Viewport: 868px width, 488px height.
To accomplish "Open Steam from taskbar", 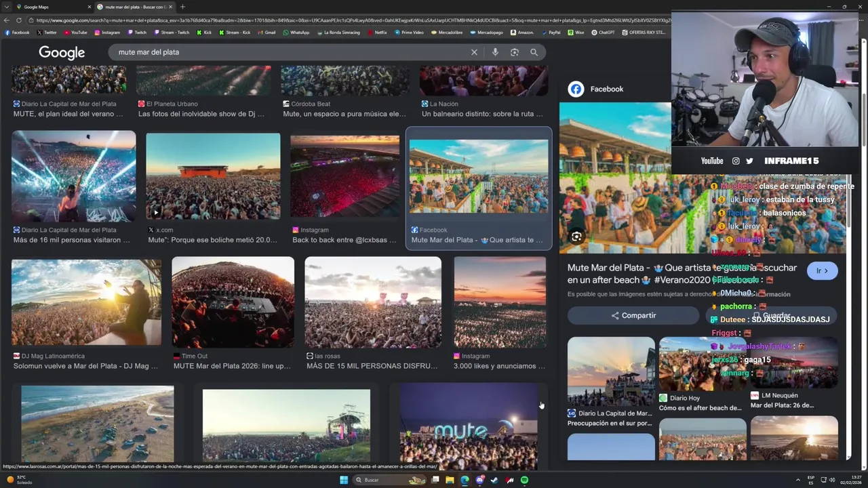I will (494, 480).
